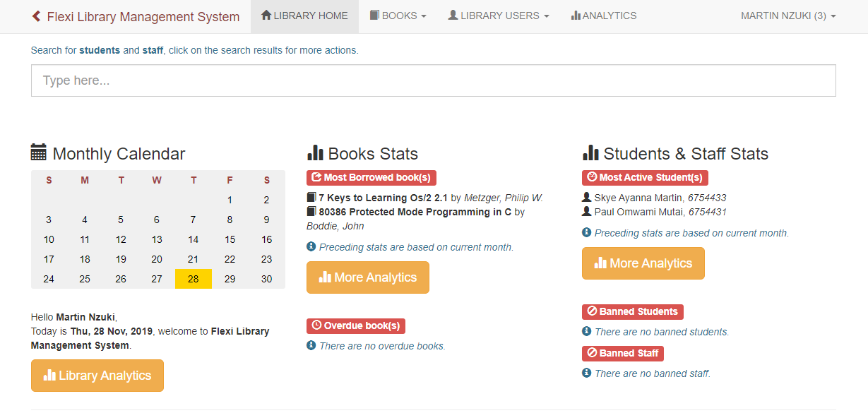Open the Martin Nzuki account dropdown
The image size is (868, 413).
(x=787, y=15)
